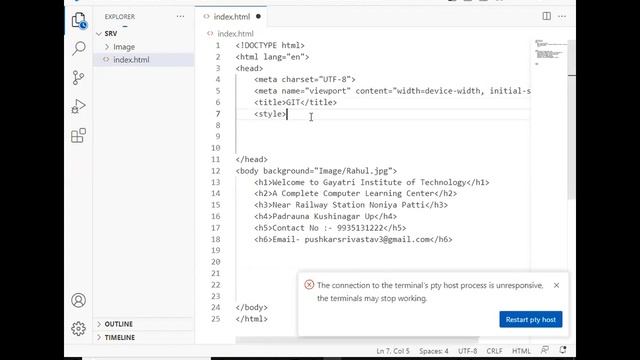The height and width of the screenshot is (360, 640).
Task: Open Explorer more actions ellipsis
Action: coord(180,17)
